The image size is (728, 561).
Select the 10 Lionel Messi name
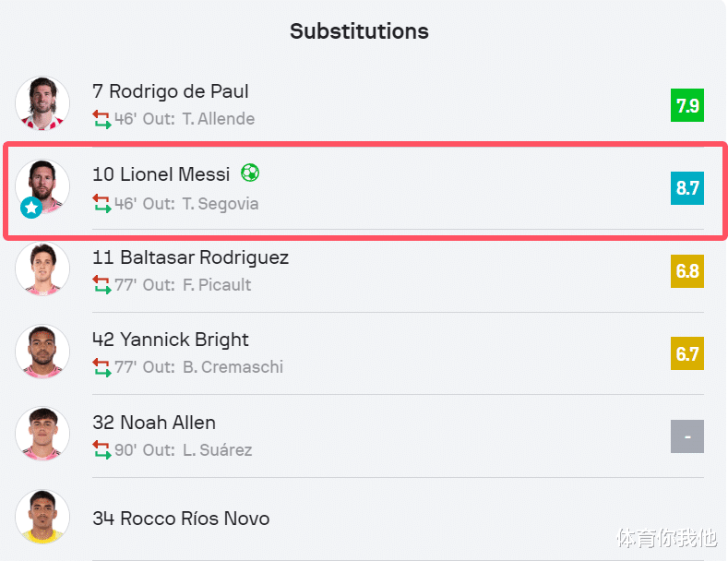(161, 174)
